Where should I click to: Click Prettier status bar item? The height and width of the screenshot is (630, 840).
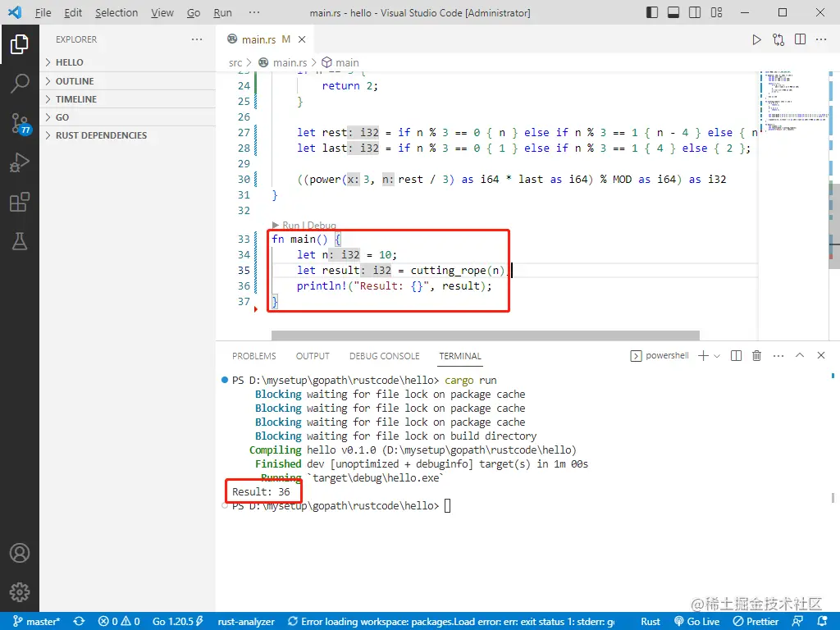pyautogui.click(x=756, y=622)
